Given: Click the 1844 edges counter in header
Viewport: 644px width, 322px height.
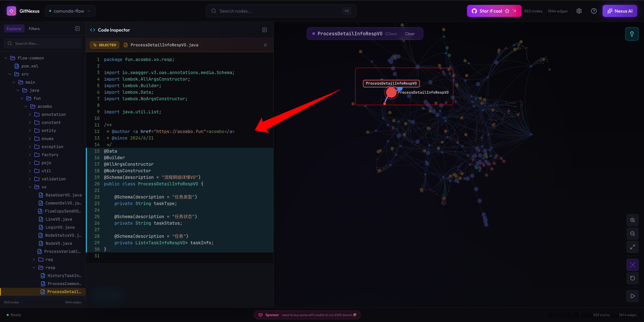Looking at the screenshot, I should click(557, 11).
